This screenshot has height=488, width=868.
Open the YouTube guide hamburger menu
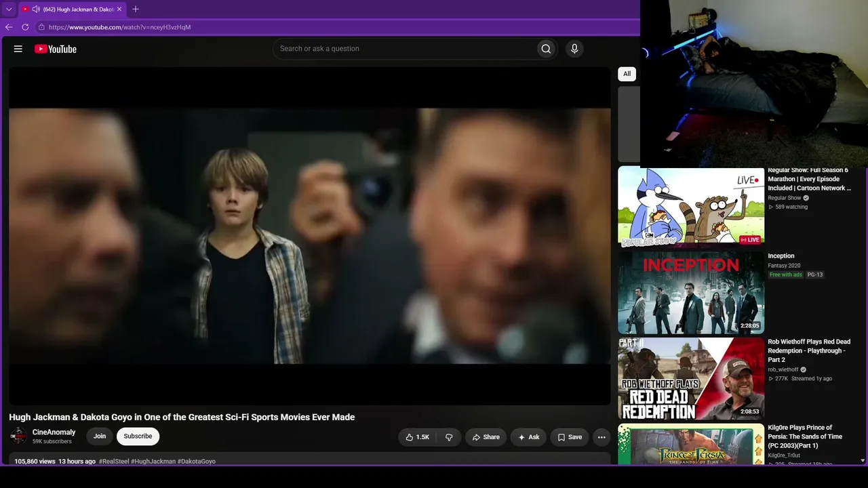pyautogui.click(x=18, y=49)
